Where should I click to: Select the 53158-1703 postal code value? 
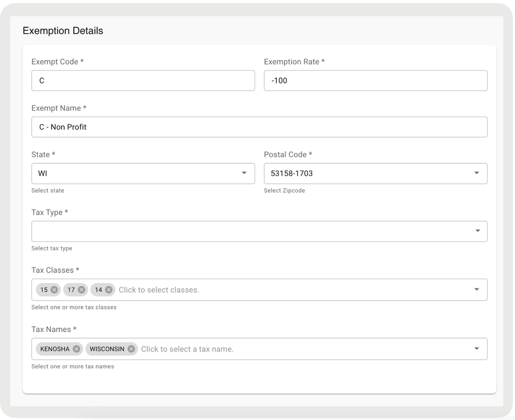[292, 173]
